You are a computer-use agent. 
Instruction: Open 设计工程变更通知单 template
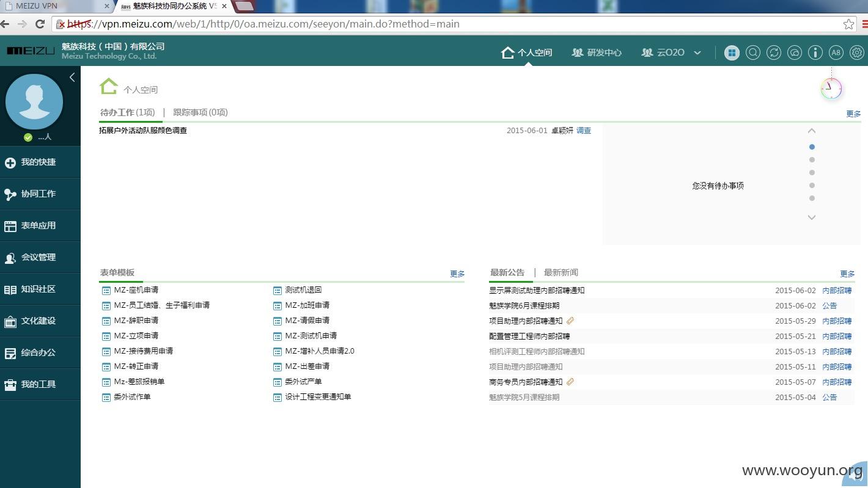tap(318, 397)
